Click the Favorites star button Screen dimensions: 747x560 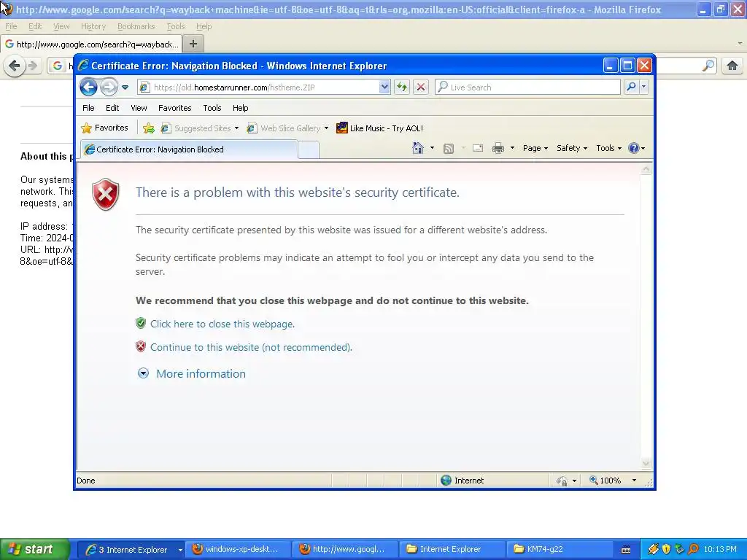pos(105,128)
